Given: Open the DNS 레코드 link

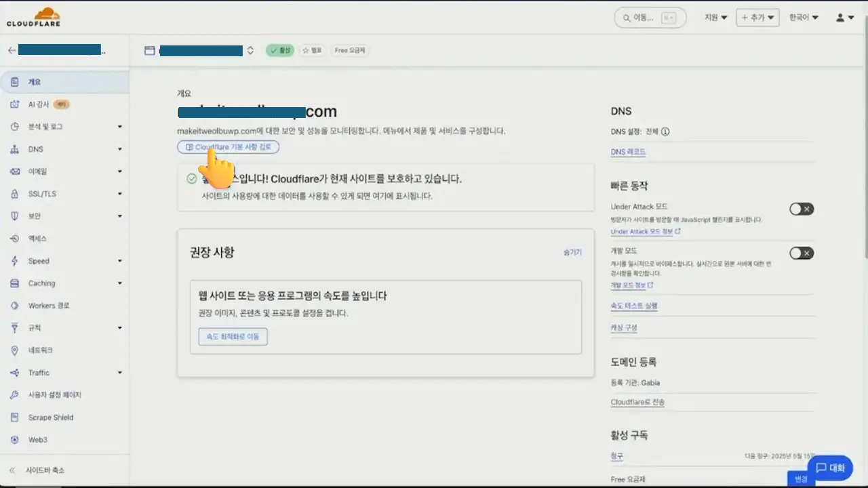Looking at the screenshot, I should point(628,152).
